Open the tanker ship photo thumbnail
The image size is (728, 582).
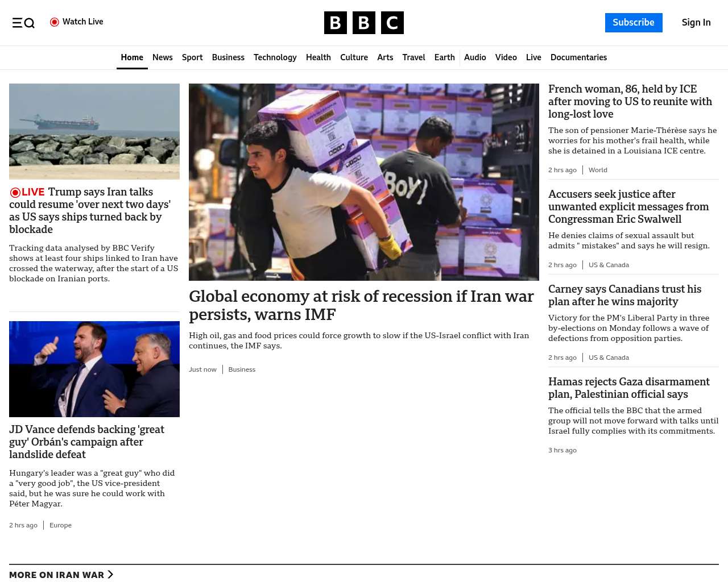(94, 131)
